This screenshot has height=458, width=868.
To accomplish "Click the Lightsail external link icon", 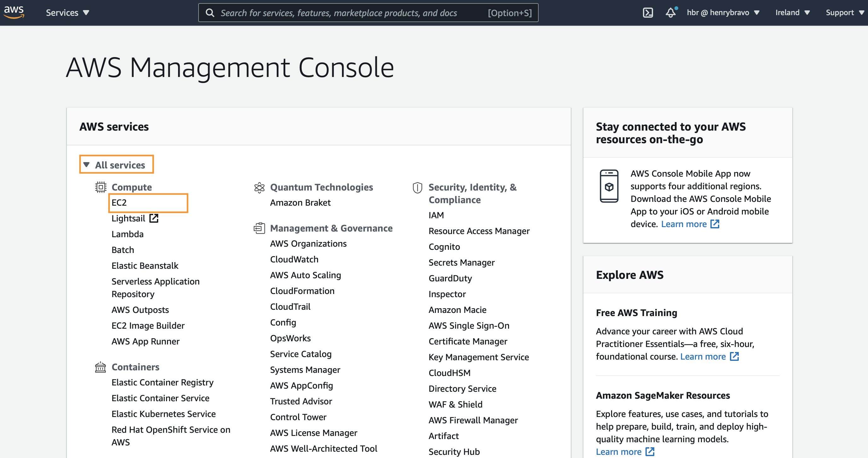I will pos(154,219).
